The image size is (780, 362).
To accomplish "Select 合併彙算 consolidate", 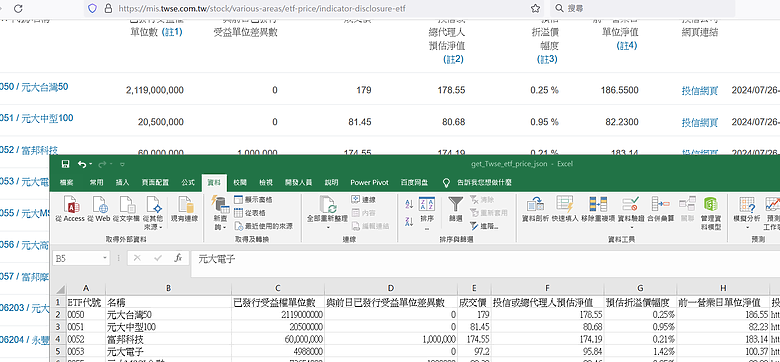I will point(661,209).
